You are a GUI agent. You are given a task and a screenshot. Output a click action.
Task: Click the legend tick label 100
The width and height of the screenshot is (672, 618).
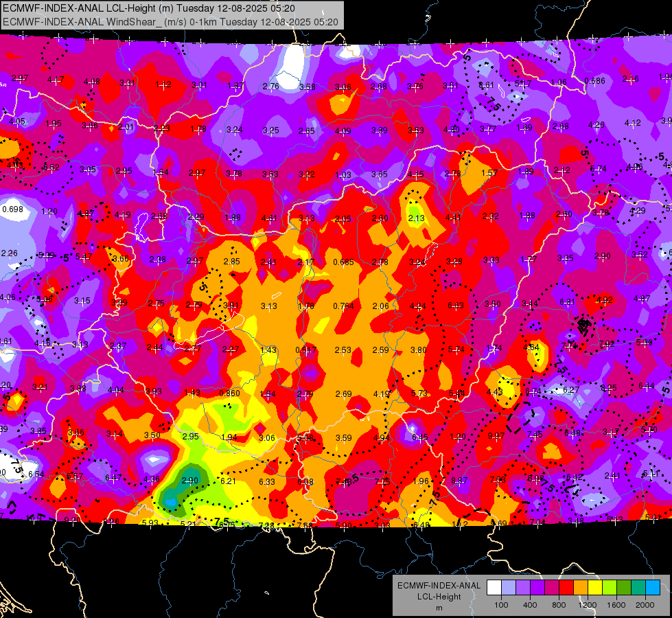tap(501, 605)
